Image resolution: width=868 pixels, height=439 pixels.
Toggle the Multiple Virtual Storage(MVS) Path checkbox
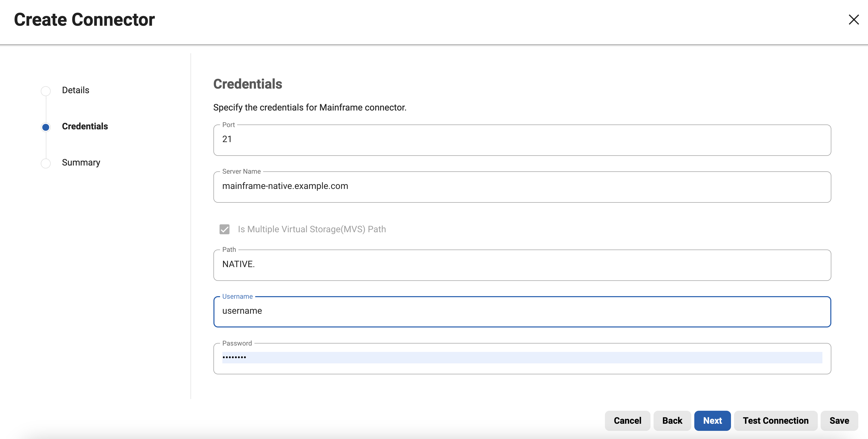pyautogui.click(x=224, y=229)
